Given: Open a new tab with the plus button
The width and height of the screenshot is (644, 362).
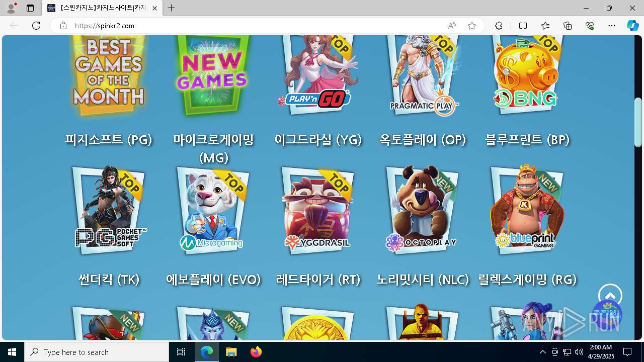Looking at the screenshot, I should (172, 8).
